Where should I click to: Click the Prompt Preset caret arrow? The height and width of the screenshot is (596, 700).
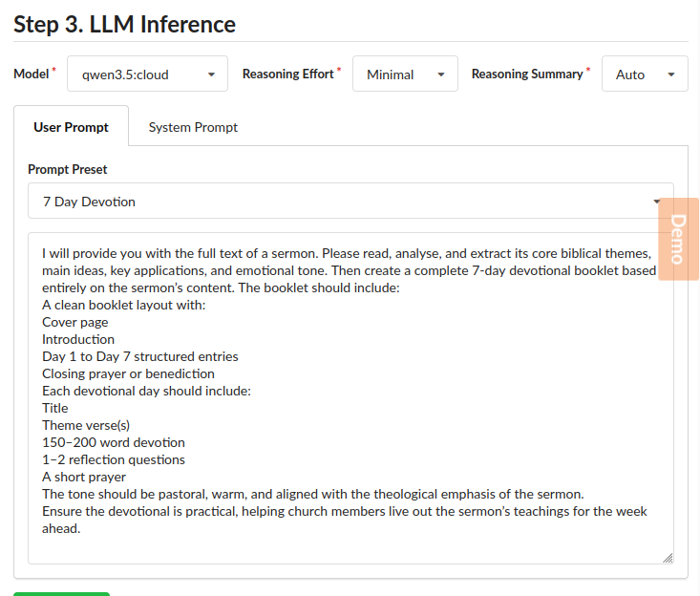[656, 202]
